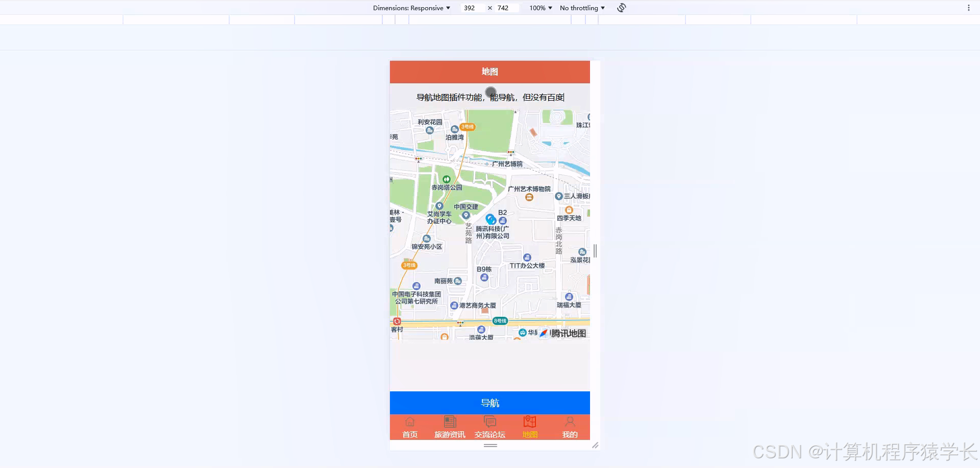The image size is (980, 468).
Task: Click the device rotation icon in DevTools toolbar
Action: (x=621, y=8)
